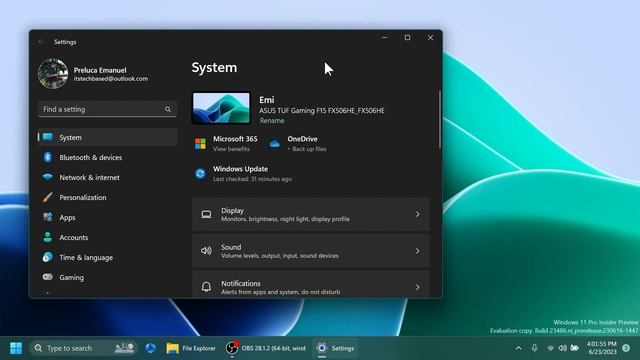
Task: Click the paintbrush Personalization icon
Action: pos(47,197)
